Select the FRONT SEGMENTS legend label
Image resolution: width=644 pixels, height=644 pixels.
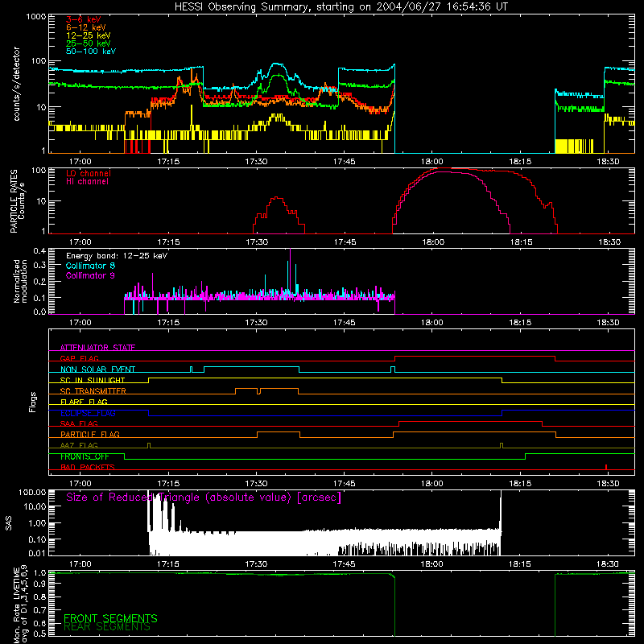(x=110, y=618)
